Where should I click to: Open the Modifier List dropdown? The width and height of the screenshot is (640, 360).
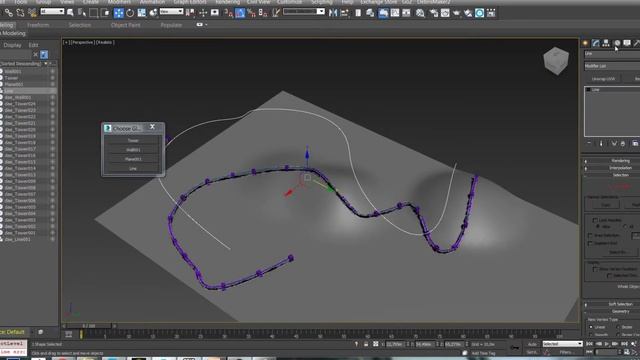[612, 66]
